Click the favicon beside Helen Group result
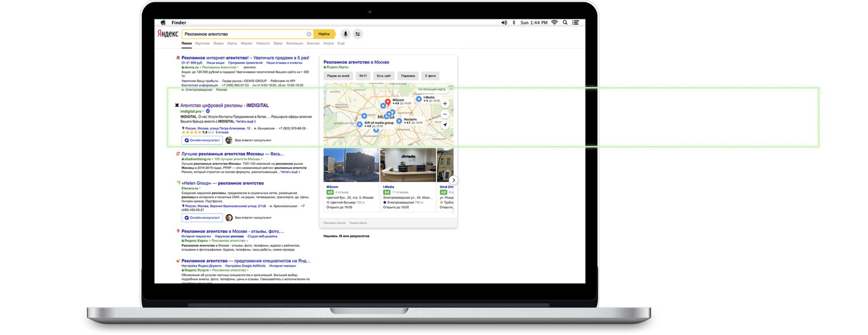This screenshot has height=335, width=868. [178, 183]
